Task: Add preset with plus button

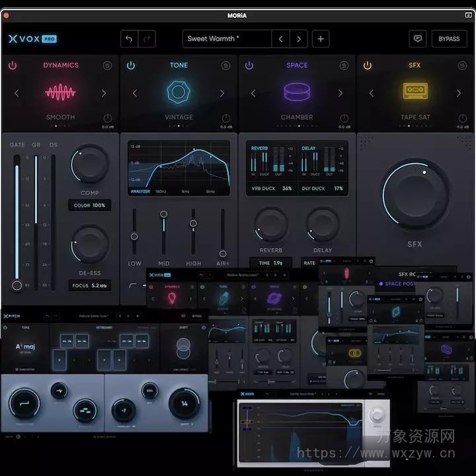Action: click(x=321, y=39)
